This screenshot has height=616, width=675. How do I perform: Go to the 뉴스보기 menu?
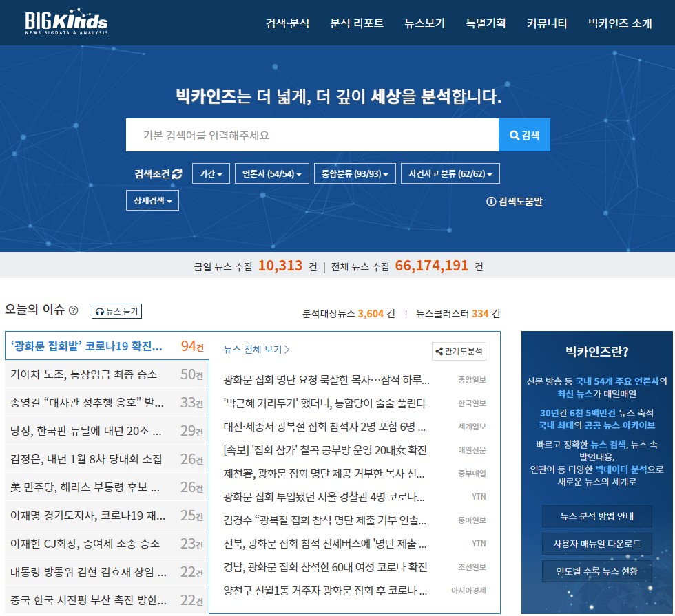pos(425,23)
